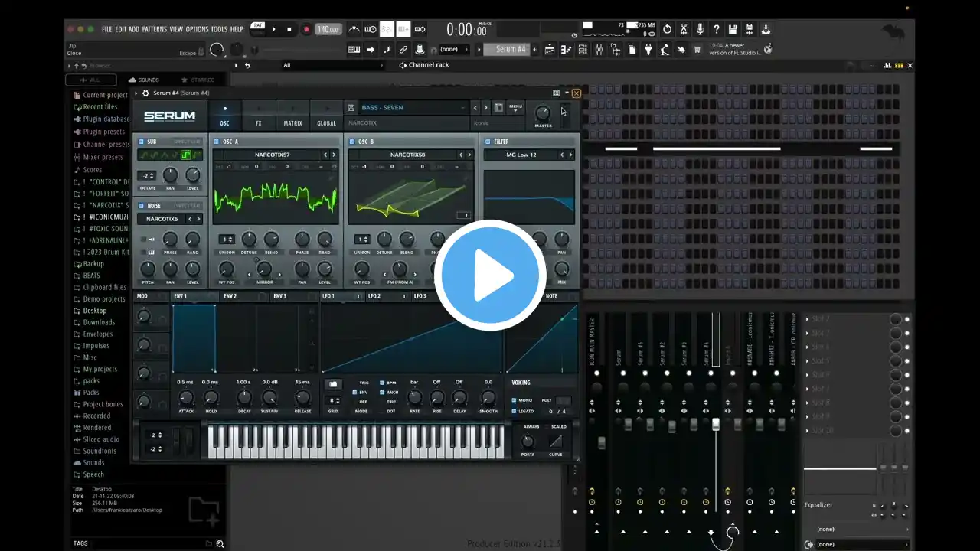Open the Soundfonts folder in browser
Screen dimensions: 980x551
[x=100, y=451]
